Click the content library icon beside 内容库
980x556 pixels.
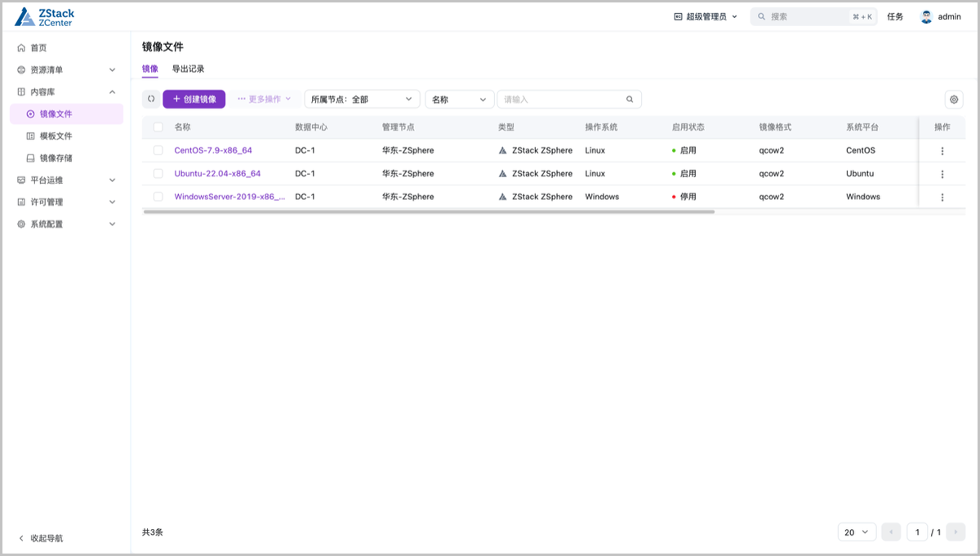coord(21,92)
